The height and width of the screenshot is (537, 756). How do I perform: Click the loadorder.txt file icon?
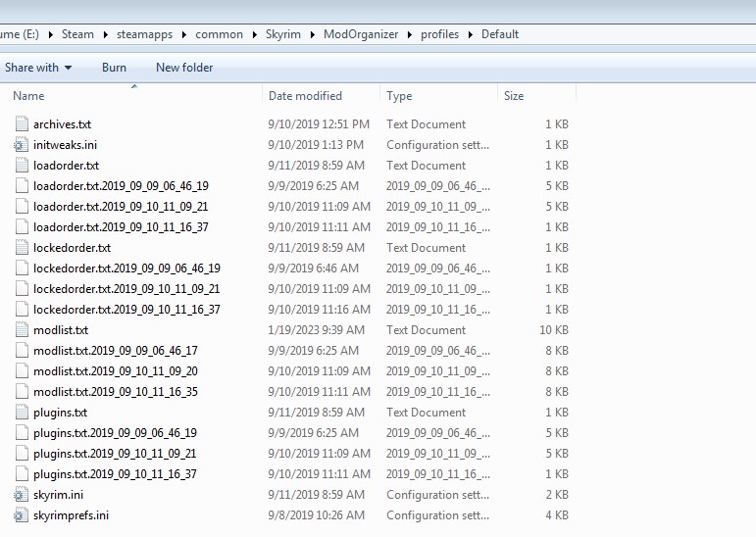(22, 166)
